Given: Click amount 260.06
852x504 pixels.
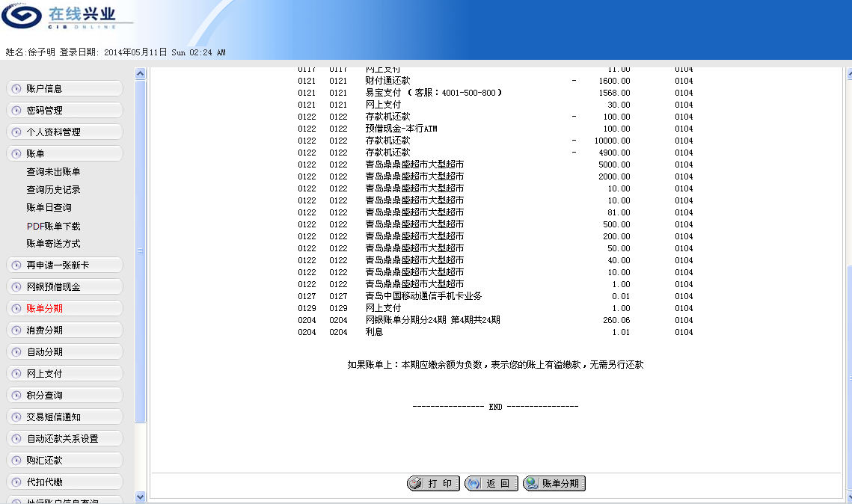Looking at the screenshot, I should click(x=616, y=320).
